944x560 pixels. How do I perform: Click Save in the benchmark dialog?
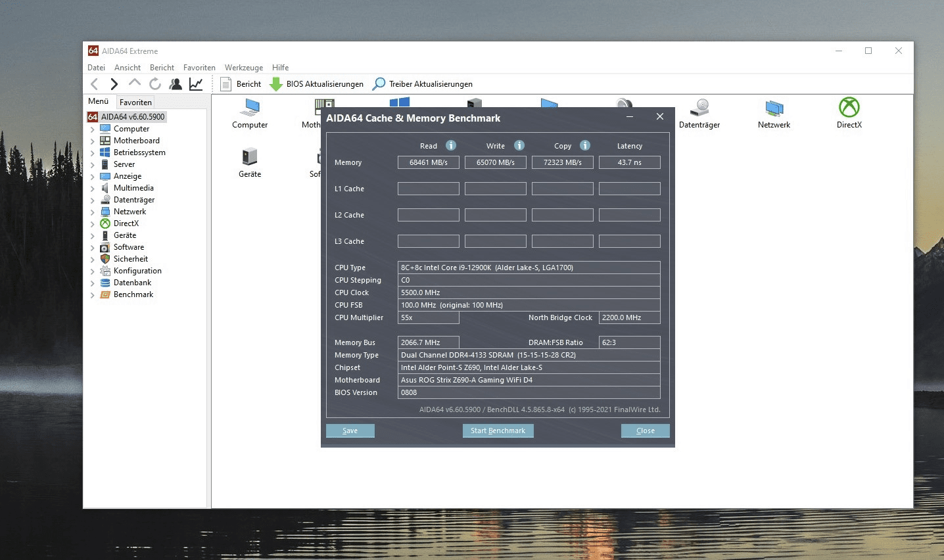350,431
